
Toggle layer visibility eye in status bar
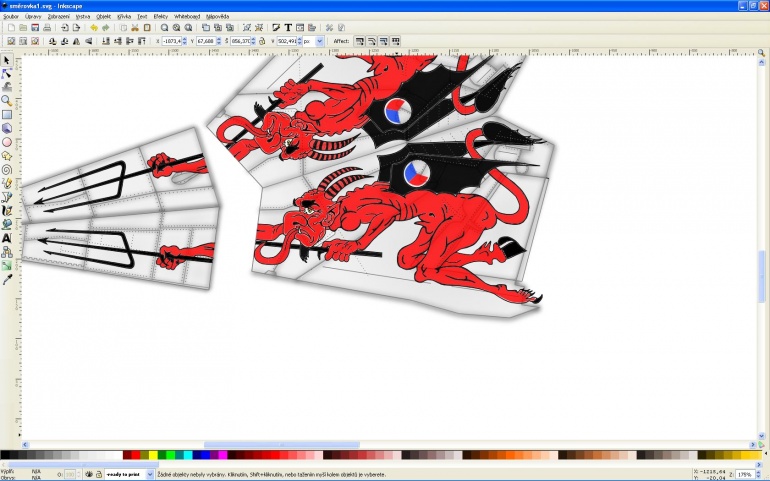pos(89,474)
